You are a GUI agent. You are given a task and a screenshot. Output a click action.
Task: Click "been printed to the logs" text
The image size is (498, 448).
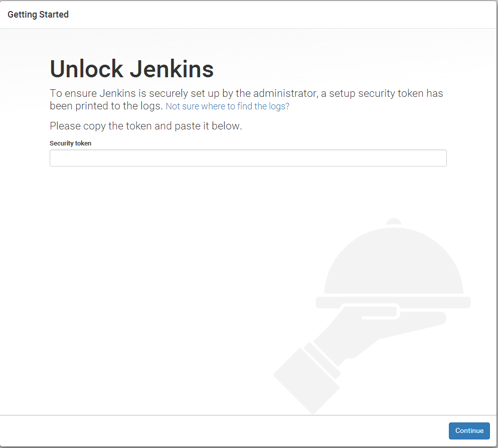[x=106, y=106]
